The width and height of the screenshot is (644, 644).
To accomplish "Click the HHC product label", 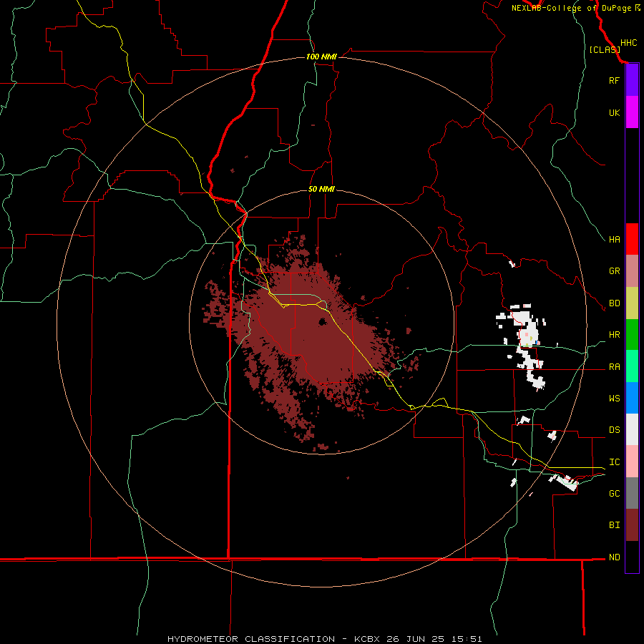I will (x=628, y=43).
